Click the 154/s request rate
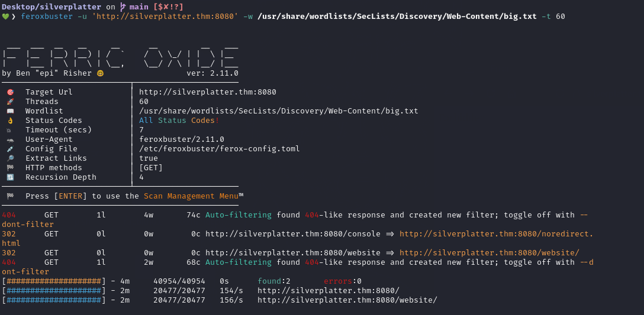 [231, 291]
